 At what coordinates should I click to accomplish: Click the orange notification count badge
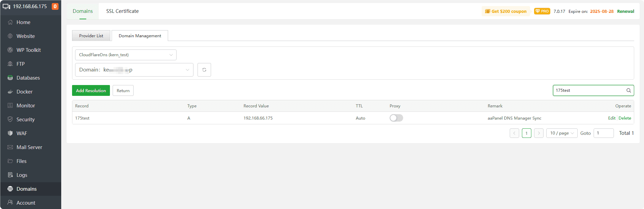click(55, 6)
